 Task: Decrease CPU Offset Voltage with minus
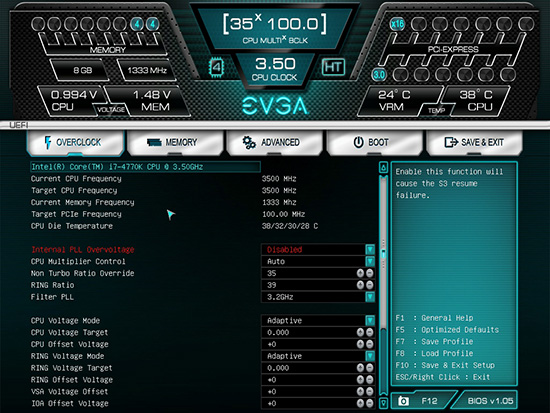(369, 344)
